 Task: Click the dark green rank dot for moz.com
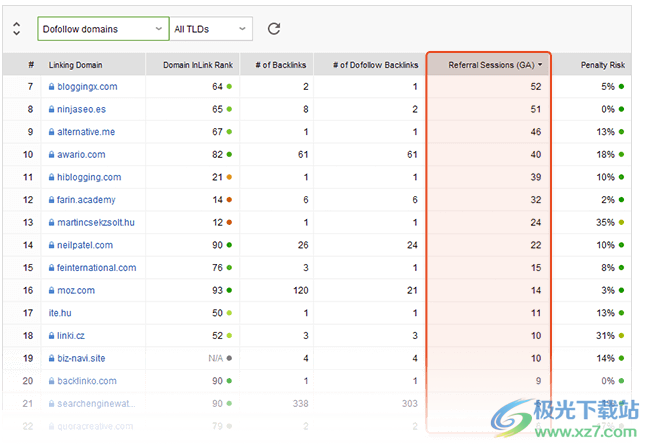click(x=229, y=291)
